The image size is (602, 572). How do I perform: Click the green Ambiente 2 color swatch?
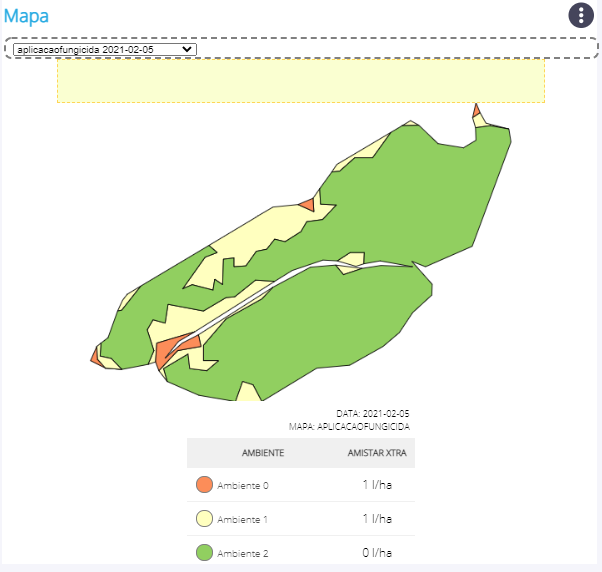coord(204,553)
